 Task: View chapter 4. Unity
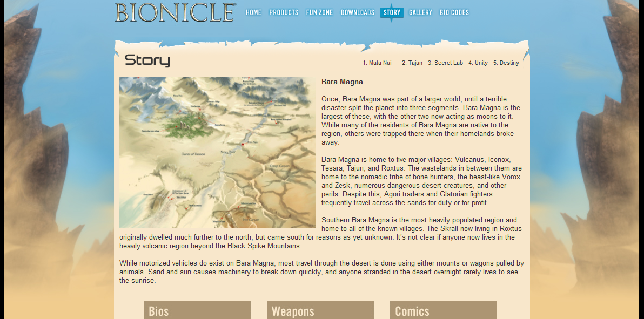(x=478, y=63)
